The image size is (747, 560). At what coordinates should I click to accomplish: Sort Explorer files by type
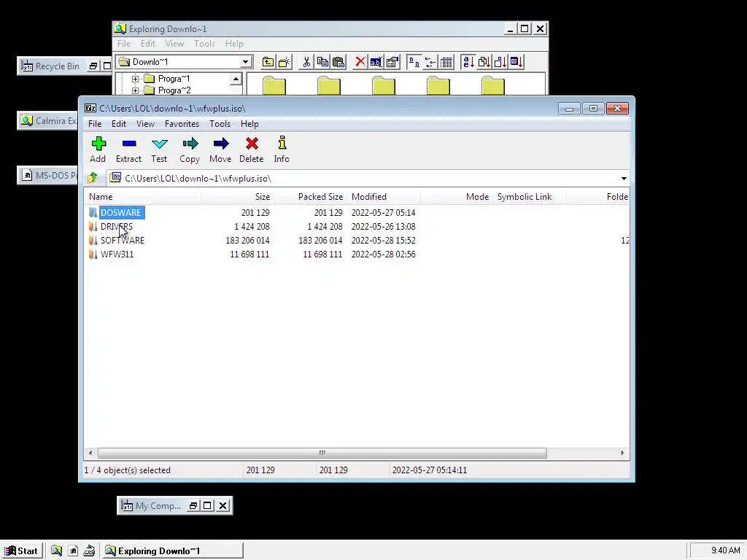(x=484, y=62)
